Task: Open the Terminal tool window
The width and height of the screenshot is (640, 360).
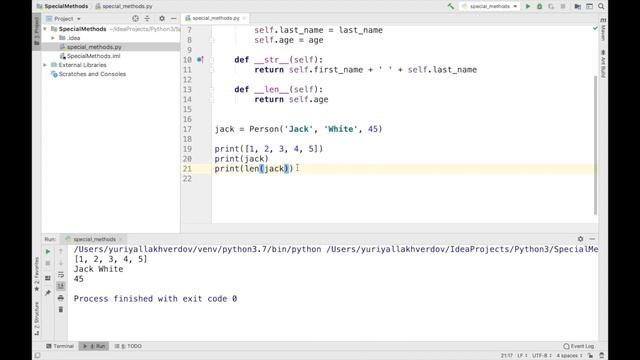Action: tap(60, 346)
